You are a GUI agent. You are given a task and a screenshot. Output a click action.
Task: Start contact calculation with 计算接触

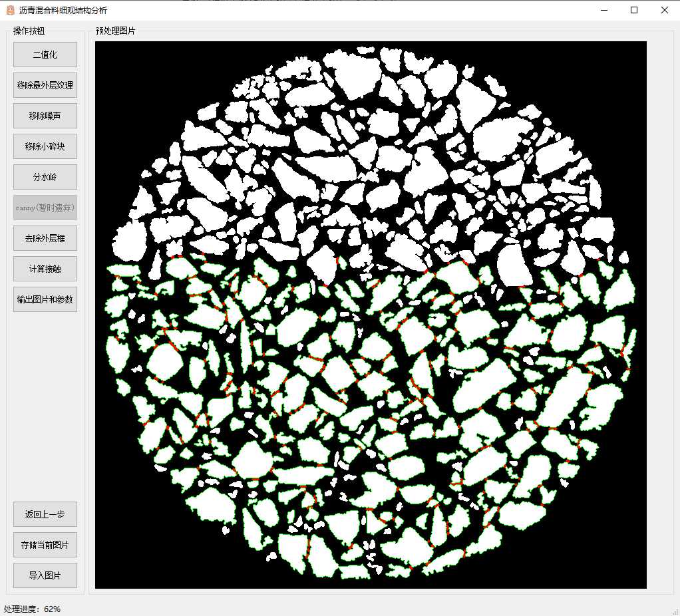click(x=45, y=269)
